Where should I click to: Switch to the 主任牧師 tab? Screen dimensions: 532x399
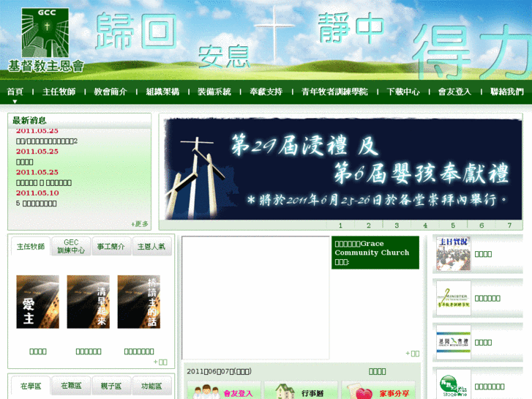(x=31, y=246)
